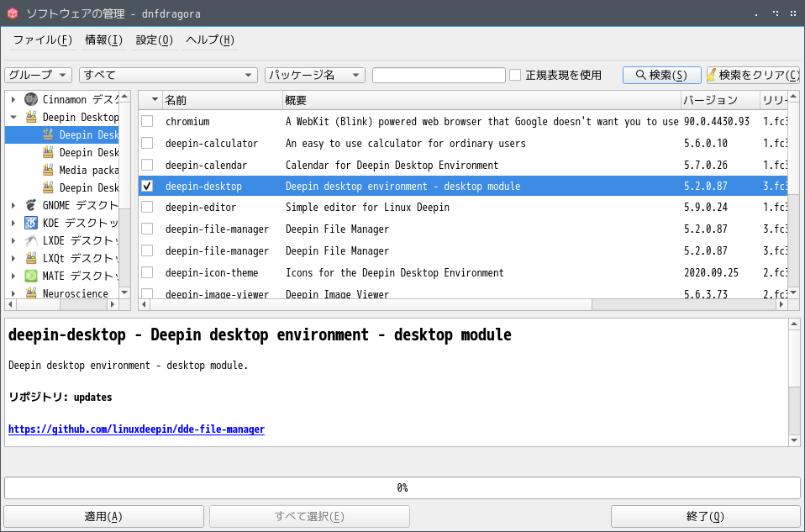Uncheck the deepin-desktop package checkbox
Viewport: 805px width, 532px height.
tap(147, 186)
